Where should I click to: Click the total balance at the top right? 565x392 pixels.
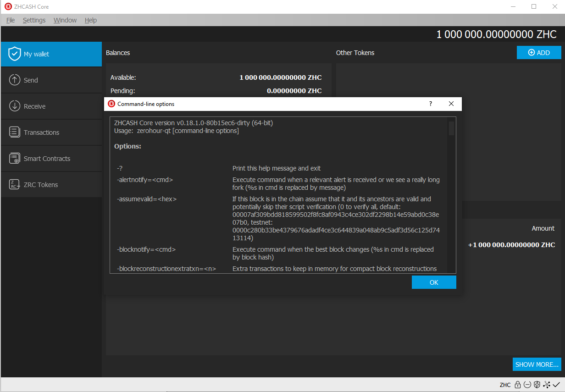(x=496, y=34)
